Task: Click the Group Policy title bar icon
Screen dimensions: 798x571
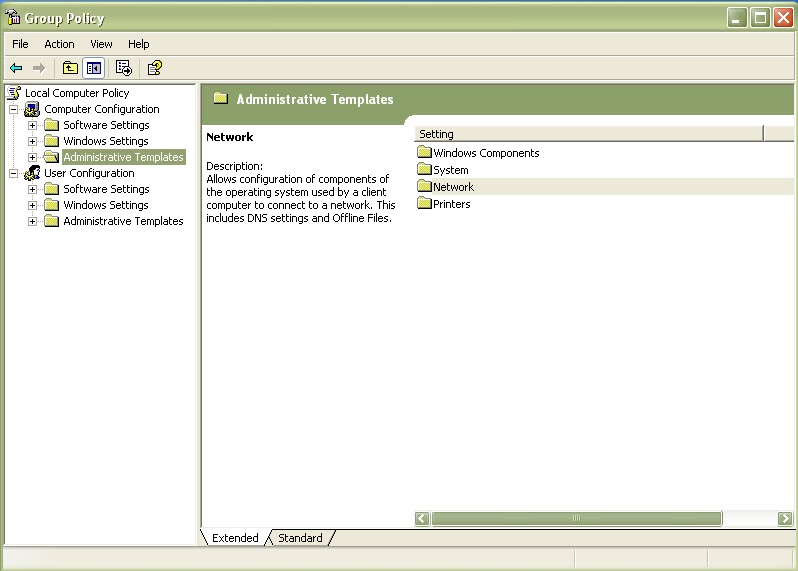Action: [x=13, y=18]
